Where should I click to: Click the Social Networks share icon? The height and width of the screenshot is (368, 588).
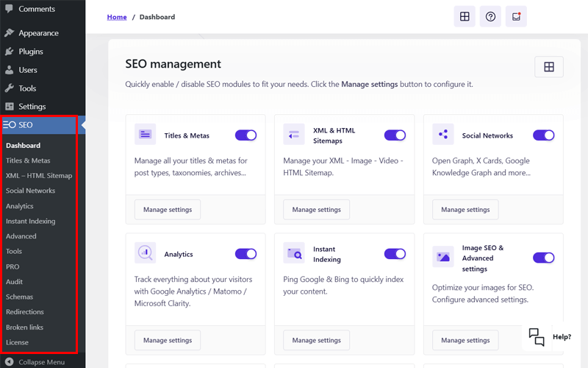coord(443,134)
